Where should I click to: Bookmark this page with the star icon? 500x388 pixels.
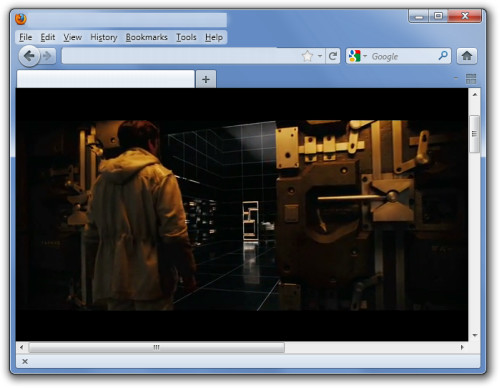[307, 56]
